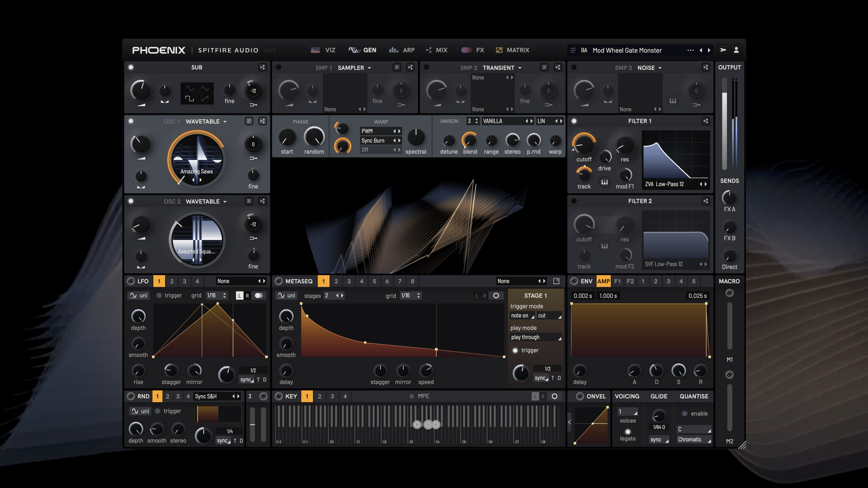Click the next preset arrow
Image resolution: width=868 pixels, height=488 pixels.
tap(709, 50)
